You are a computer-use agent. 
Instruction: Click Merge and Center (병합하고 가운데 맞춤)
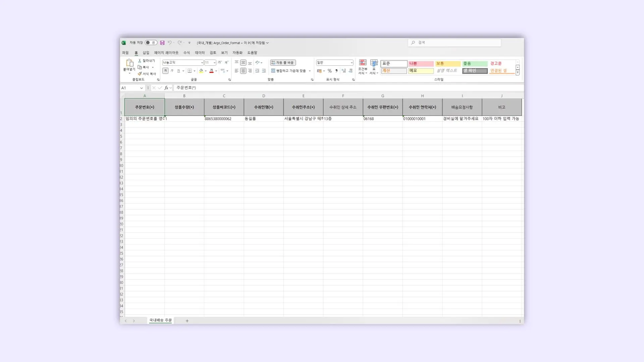click(289, 71)
